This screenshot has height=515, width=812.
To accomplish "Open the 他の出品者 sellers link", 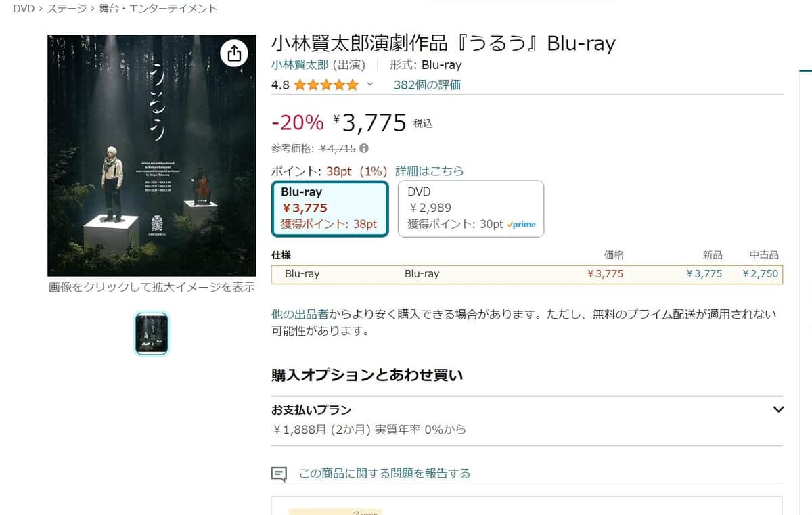I will pos(301,313).
